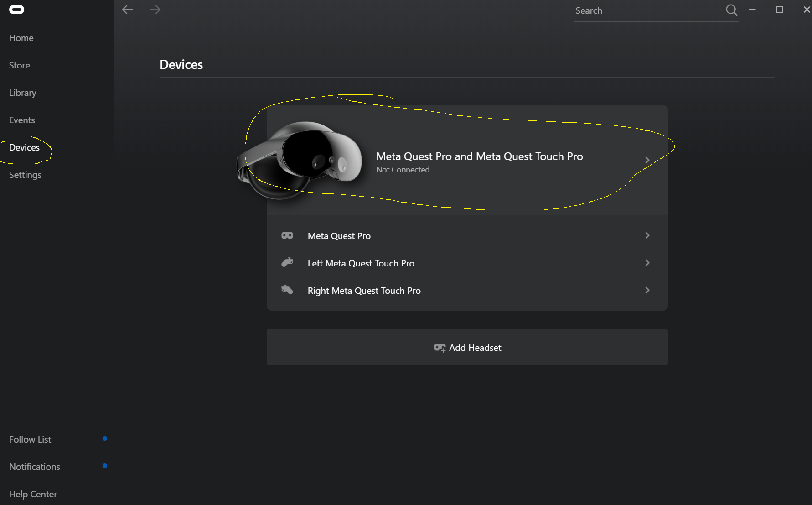Click the Add Headset button
The width and height of the screenshot is (812, 505).
467,347
